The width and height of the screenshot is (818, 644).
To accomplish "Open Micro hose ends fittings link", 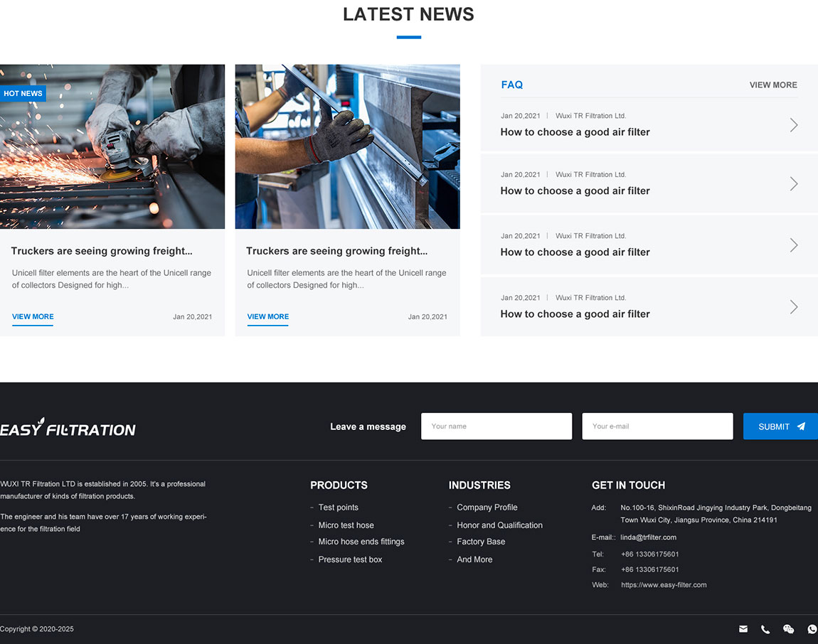I will click(361, 542).
